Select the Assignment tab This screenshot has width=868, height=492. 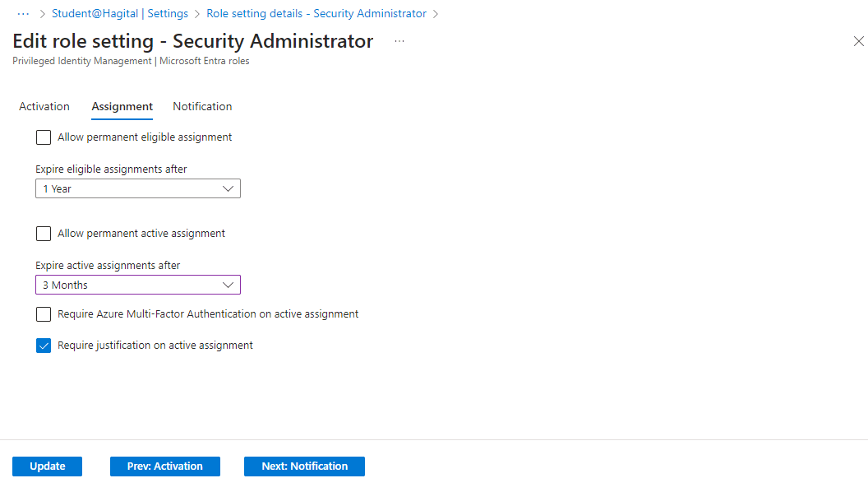(122, 106)
